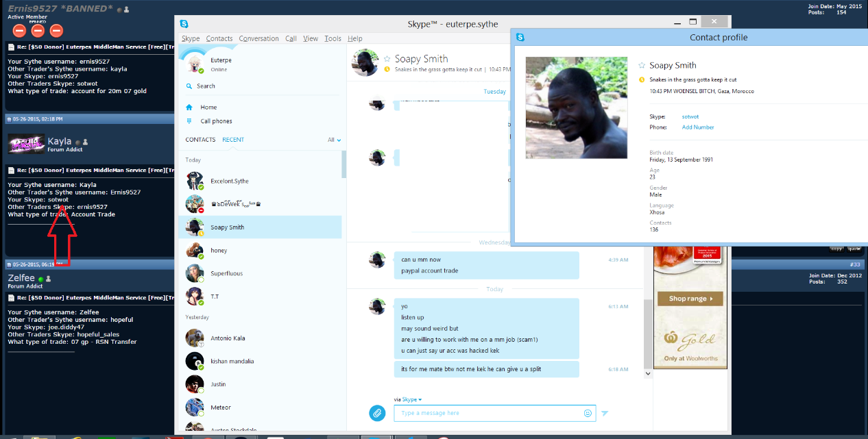Click Zelfee's green online status icon

pos(41,279)
